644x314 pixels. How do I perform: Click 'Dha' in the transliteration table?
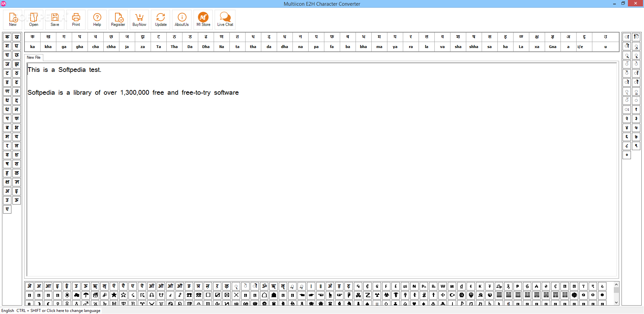click(206, 47)
